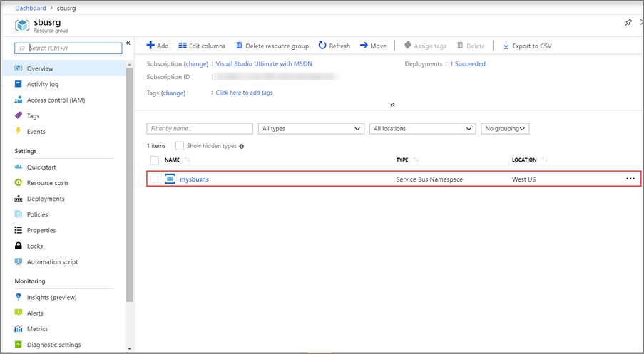Collapse the left sidebar with chevron
644x354 pixels.
tap(128, 43)
